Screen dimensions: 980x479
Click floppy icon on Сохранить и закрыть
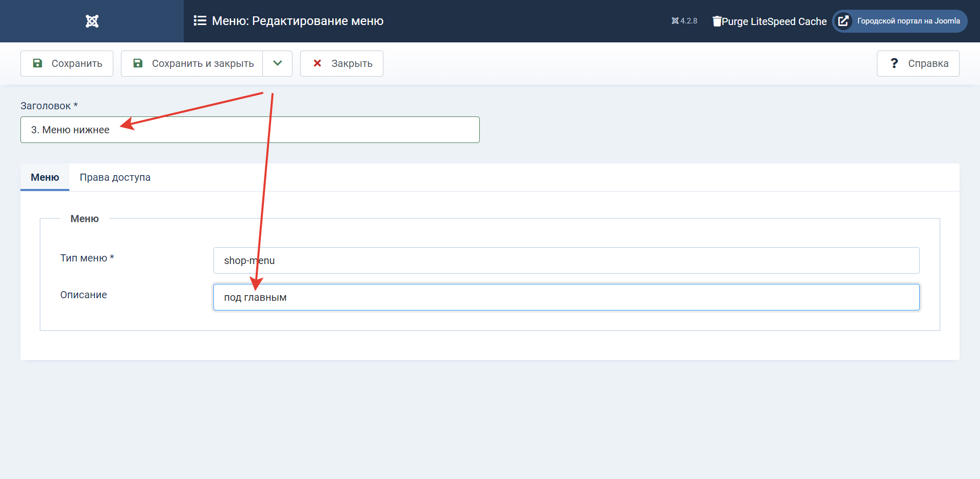coord(138,63)
